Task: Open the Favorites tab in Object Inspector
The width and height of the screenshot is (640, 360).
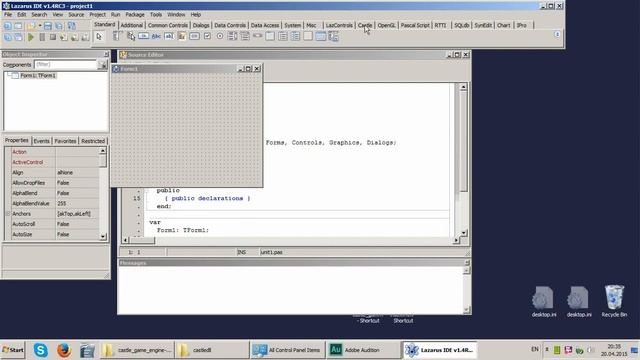Action: tap(65, 141)
